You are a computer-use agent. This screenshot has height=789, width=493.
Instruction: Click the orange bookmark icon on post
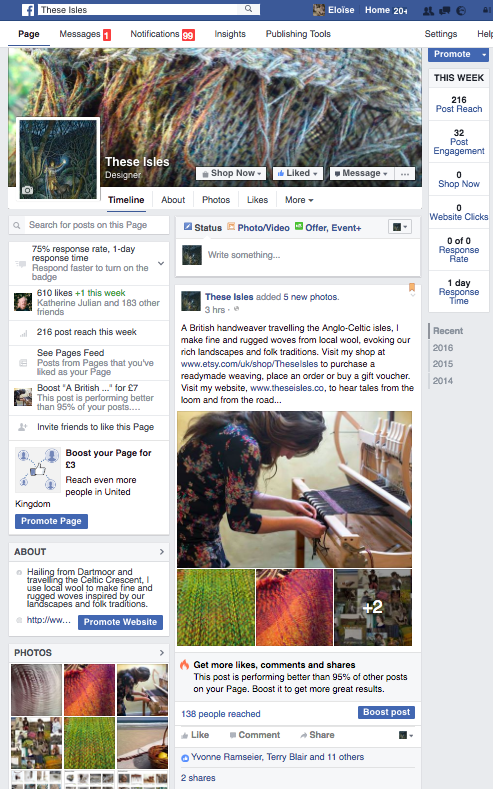(412, 287)
